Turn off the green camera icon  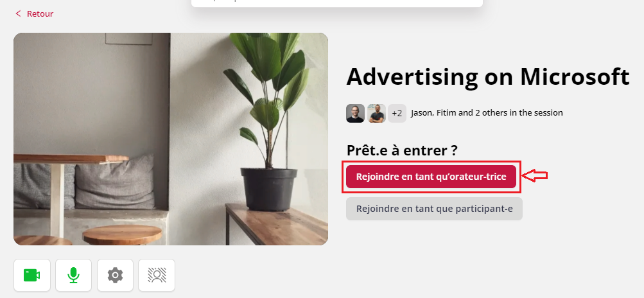32,275
